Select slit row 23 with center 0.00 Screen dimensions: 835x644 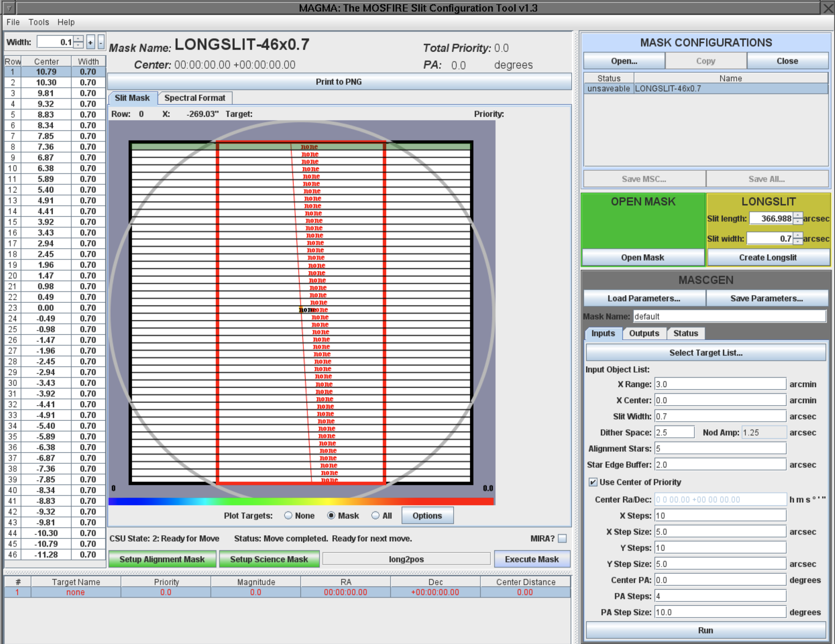55,308
